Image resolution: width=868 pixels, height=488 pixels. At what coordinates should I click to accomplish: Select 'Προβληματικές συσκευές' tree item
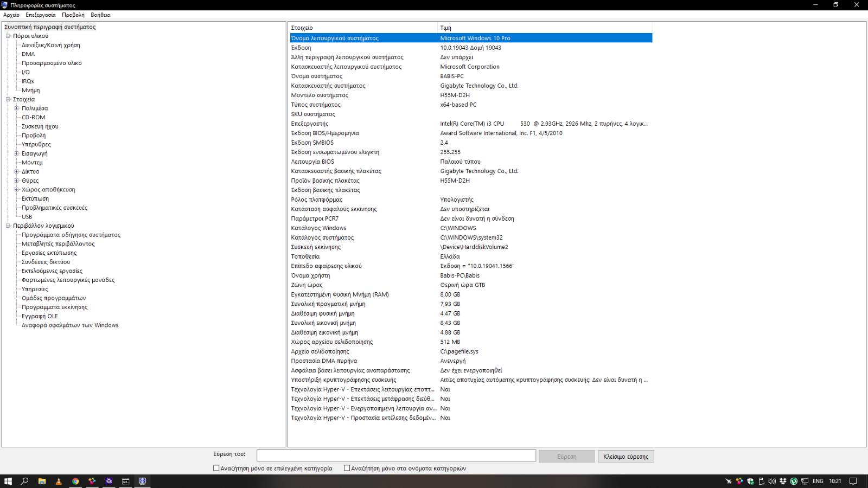click(54, 208)
